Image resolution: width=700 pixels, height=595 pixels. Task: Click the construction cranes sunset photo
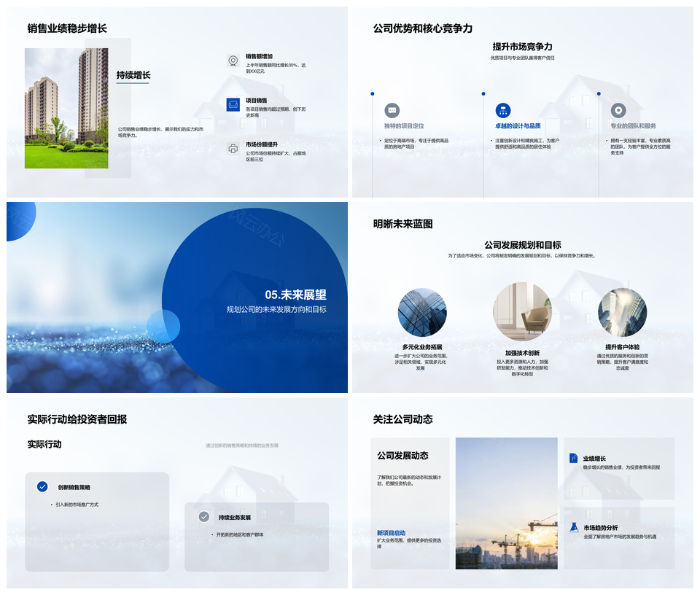click(x=506, y=503)
